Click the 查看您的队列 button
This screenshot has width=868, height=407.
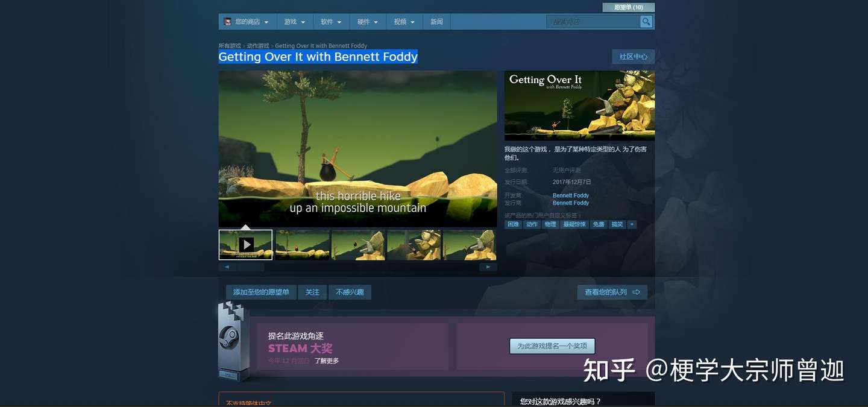pyautogui.click(x=612, y=292)
